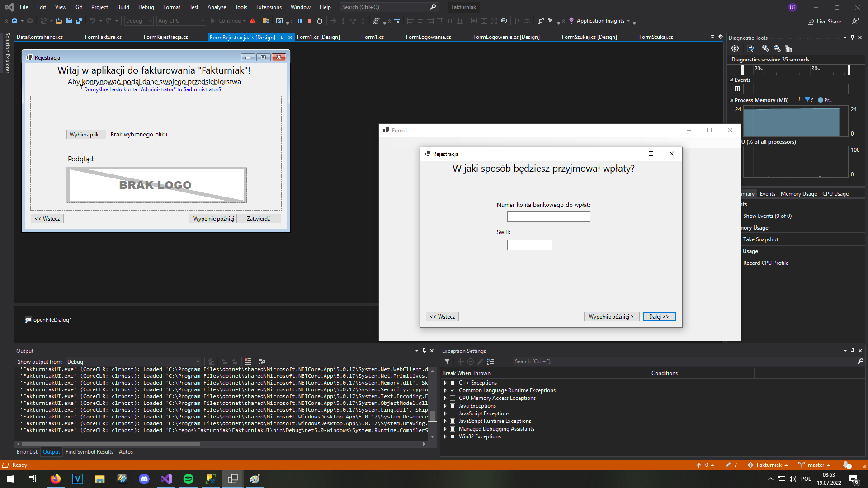This screenshot has width=868, height=488.
Task: Open the Extensions menu
Action: [x=269, y=7]
